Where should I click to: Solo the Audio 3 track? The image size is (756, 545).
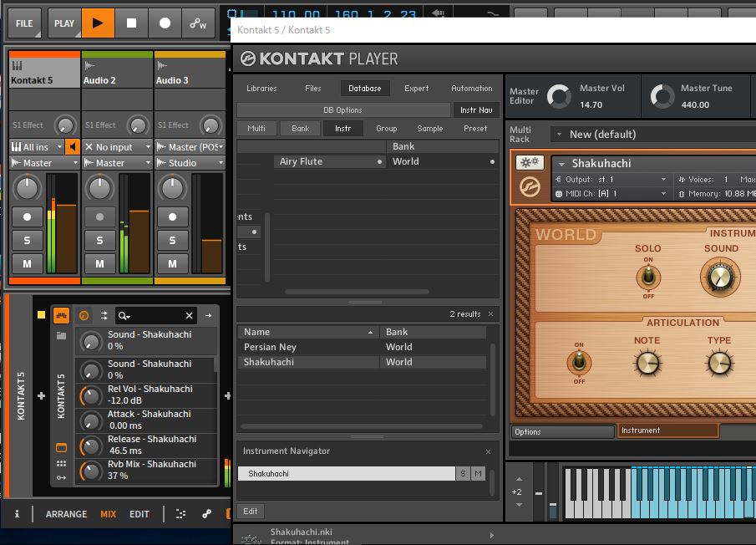point(172,240)
